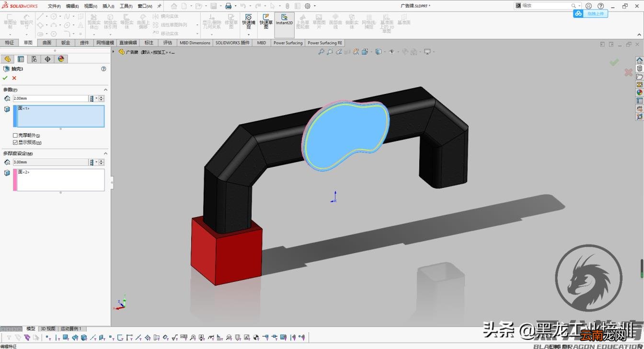Uncheck the 显示预览 checkbox
The image size is (644, 349).
click(x=15, y=142)
